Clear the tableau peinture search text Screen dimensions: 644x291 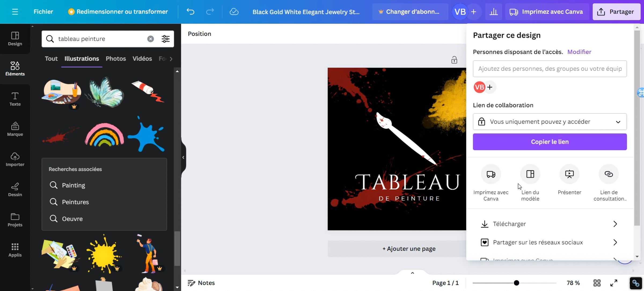151,39
